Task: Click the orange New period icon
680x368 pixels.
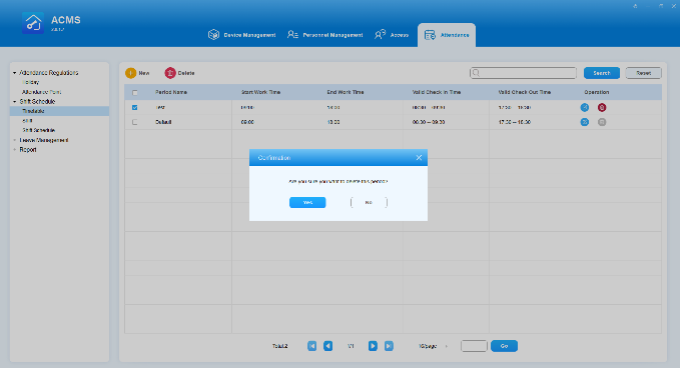Action: (131, 73)
